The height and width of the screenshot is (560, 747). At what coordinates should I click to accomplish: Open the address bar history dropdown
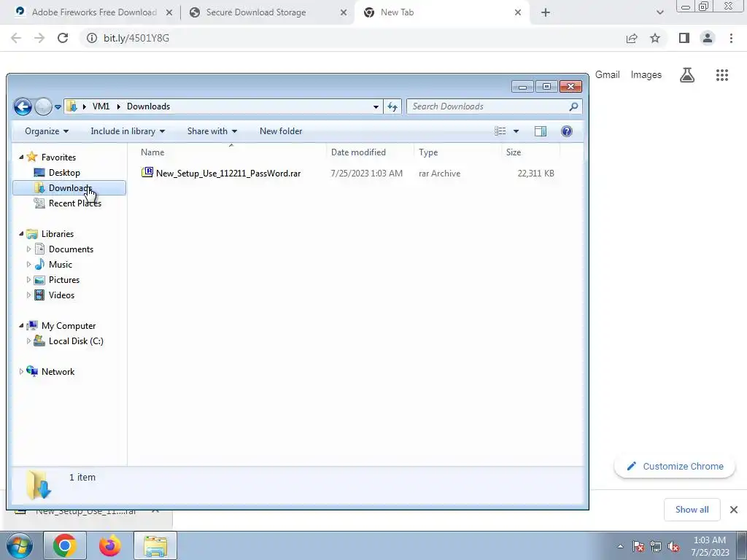pos(376,107)
